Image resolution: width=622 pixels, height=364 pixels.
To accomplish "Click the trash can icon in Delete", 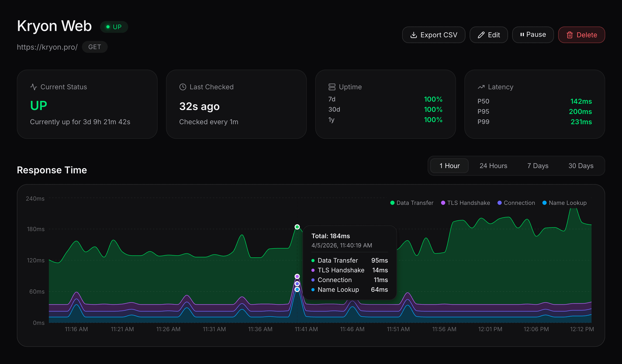I will [570, 35].
